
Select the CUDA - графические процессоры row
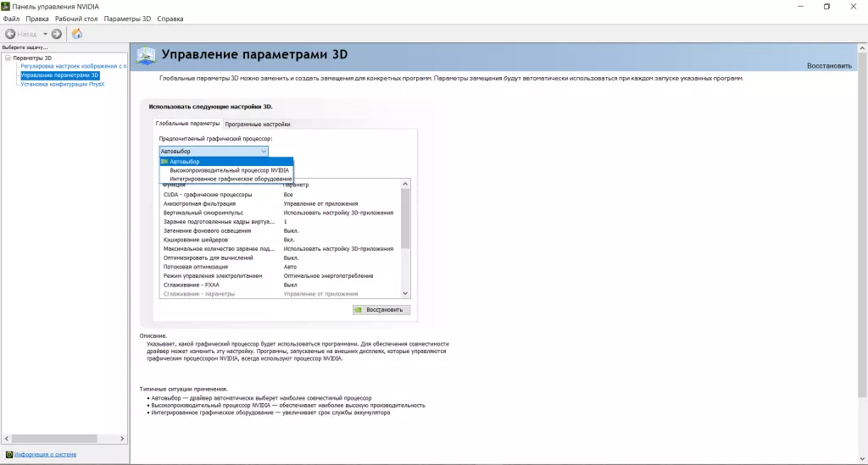coord(280,195)
